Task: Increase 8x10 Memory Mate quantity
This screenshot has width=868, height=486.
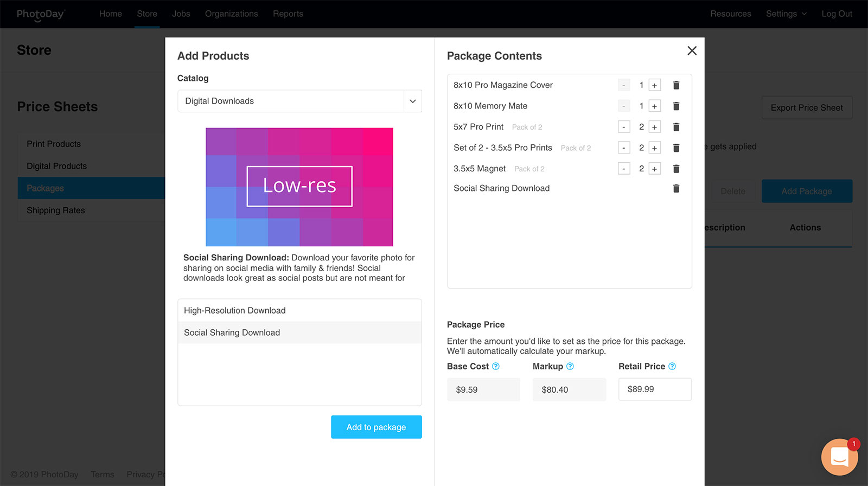Action: 655,106
